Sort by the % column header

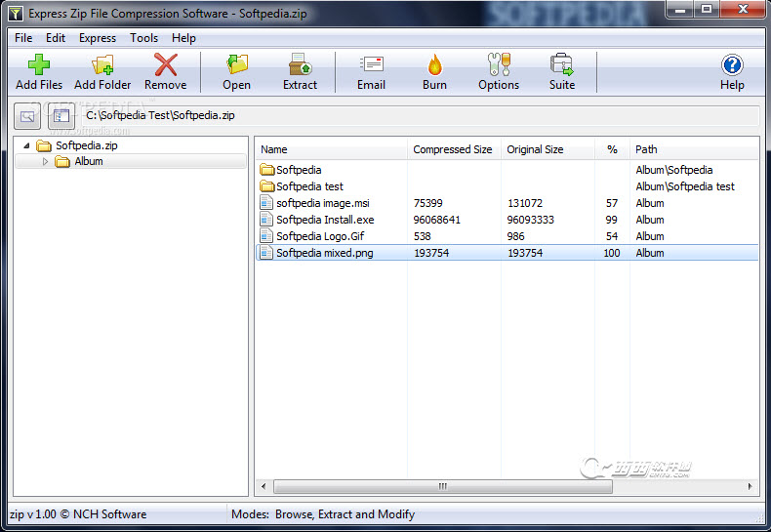point(612,149)
